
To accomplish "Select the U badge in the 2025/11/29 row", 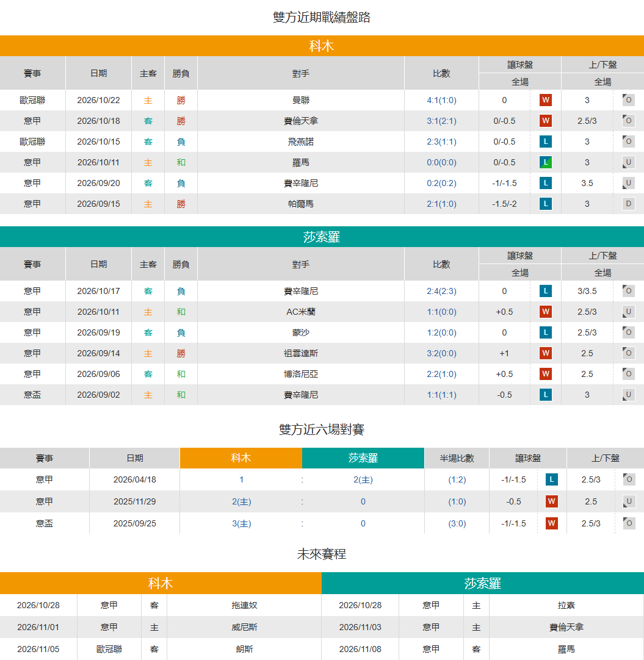I will [x=629, y=501].
